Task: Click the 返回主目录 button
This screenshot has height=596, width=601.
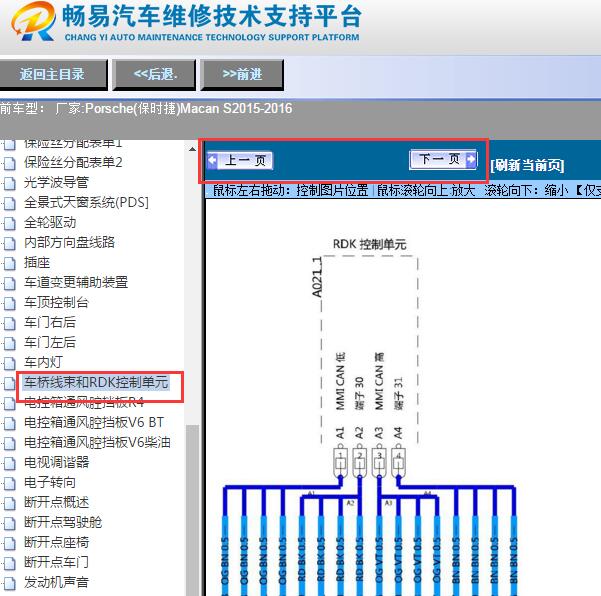Action: click(53, 74)
